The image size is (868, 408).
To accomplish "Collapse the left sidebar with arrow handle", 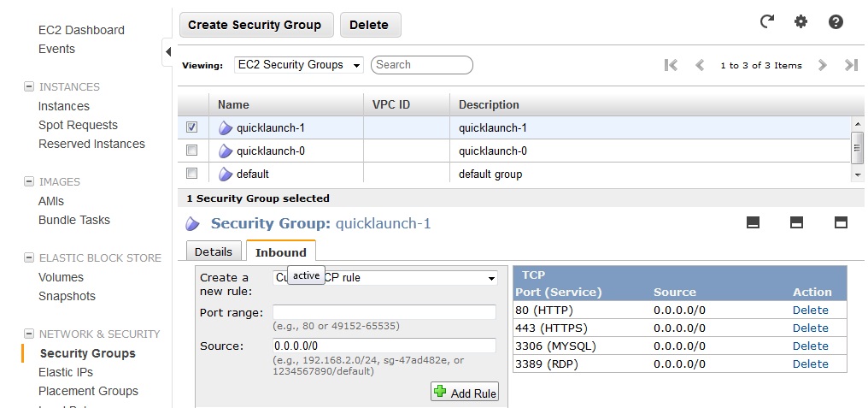I will tap(168, 52).
